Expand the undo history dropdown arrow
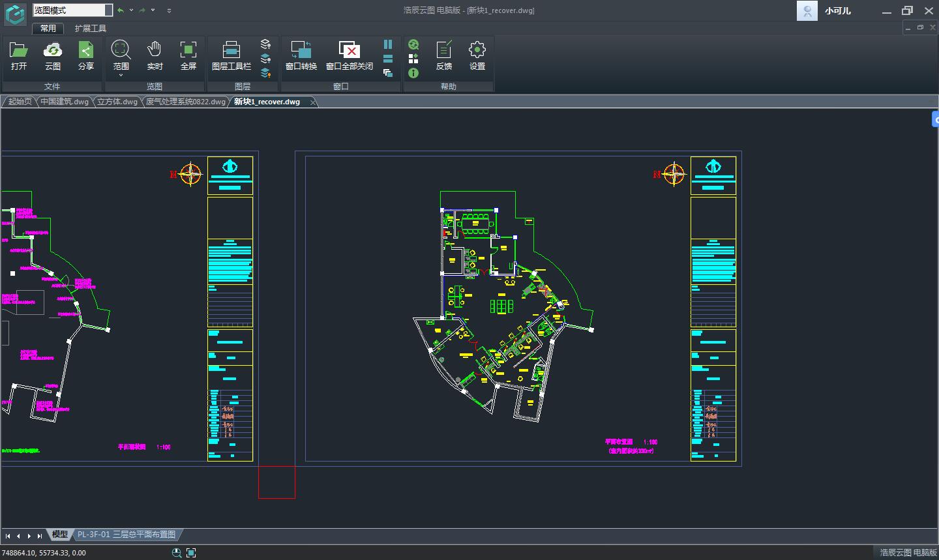 pos(131,10)
